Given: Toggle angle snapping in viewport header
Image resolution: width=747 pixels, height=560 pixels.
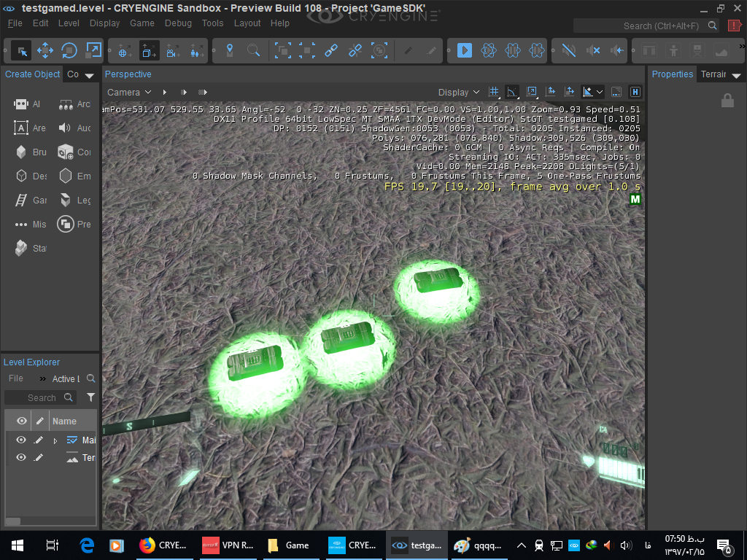Looking at the screenshot, I should [x=512, y=92].
